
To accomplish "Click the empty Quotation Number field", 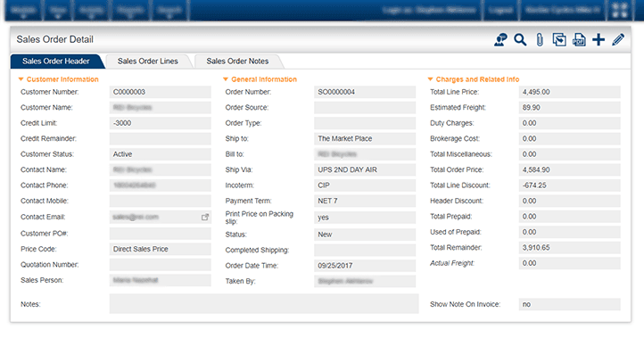I will (161, 265).
